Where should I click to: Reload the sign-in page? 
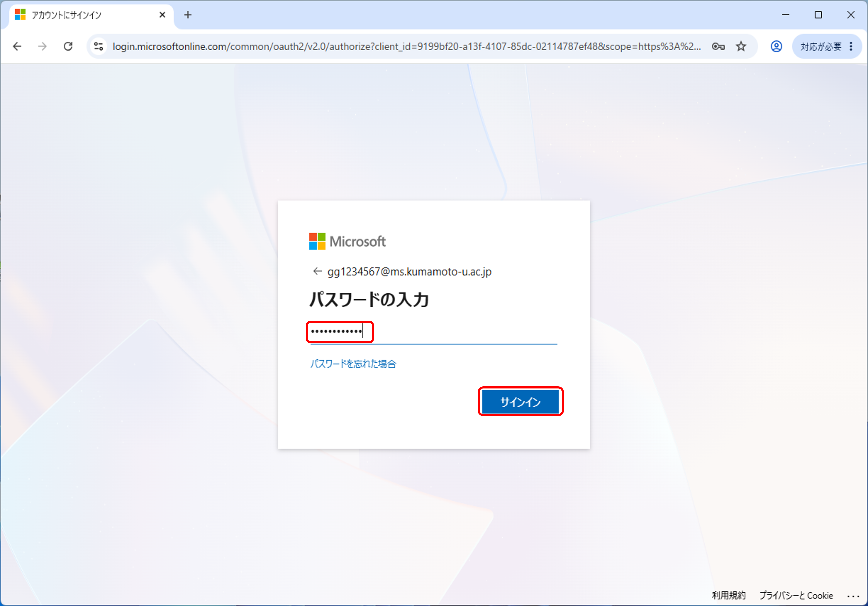tap(68, 47)
